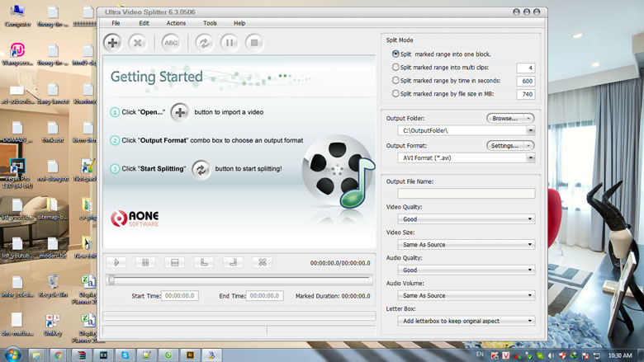Open the UniKey desktop shortcut
Image resolution: width=644 pixels, height=362 pixels.
click(x=53, y=325)
